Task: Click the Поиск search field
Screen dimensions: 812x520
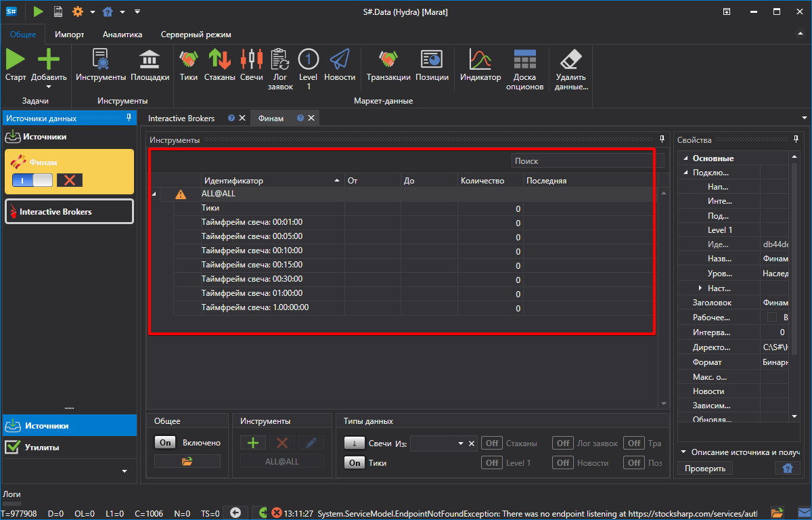Action: (583, 161)
